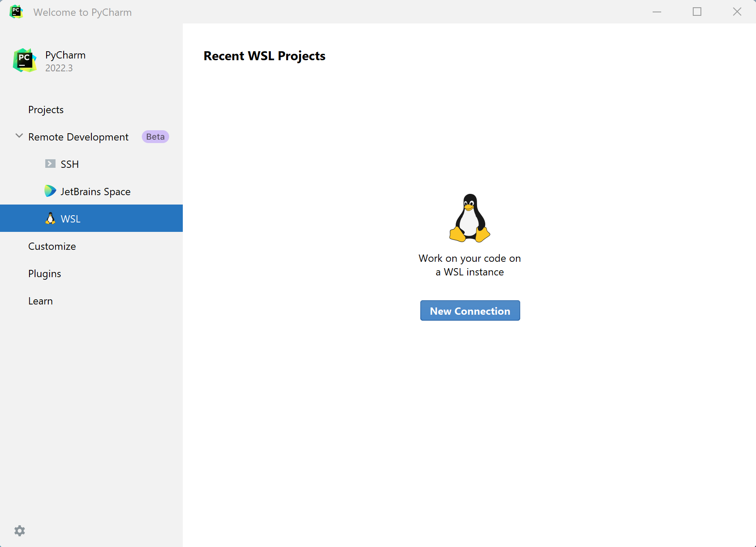Switch to the Customize tab
Image resolution: width=756 pixels, height=547 pixels.
pos(52,246)
